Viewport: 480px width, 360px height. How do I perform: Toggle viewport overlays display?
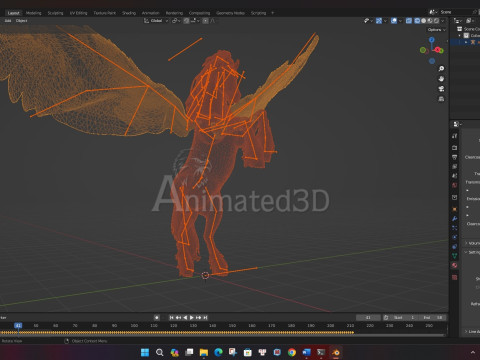(x=394, y=21)
